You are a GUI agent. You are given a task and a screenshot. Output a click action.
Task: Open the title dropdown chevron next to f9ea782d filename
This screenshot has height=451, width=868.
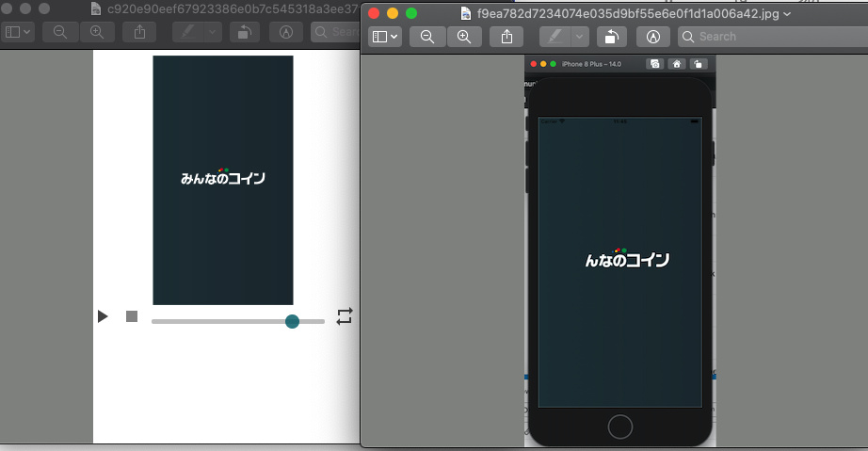[x=787, y=14]
